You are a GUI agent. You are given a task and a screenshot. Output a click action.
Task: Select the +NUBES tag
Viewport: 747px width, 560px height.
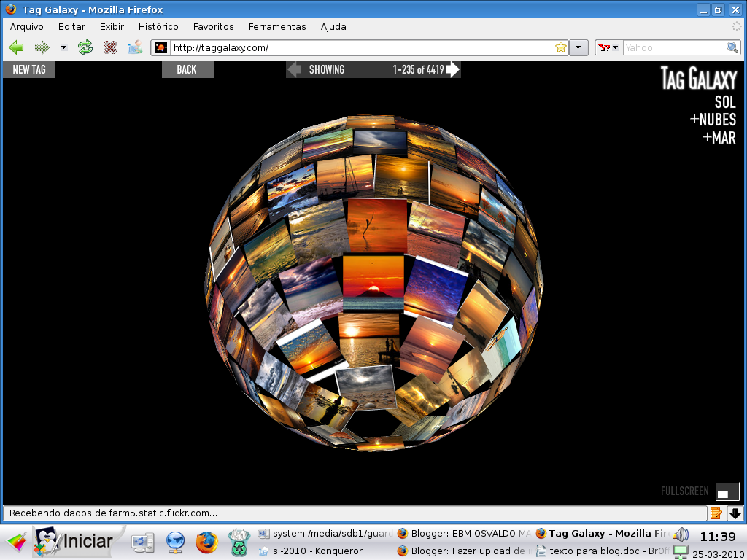pos(713,120)
